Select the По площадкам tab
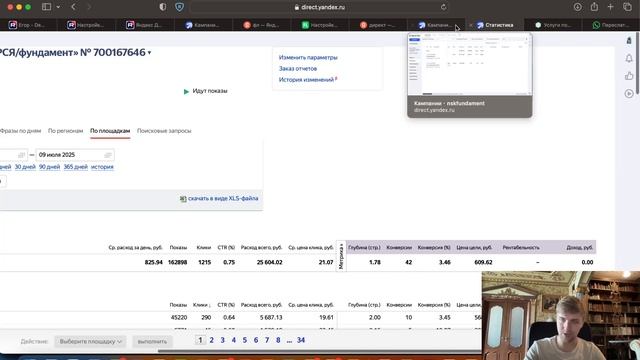Image resolution: width=640 pixels, height=360 pixels. 110,131
